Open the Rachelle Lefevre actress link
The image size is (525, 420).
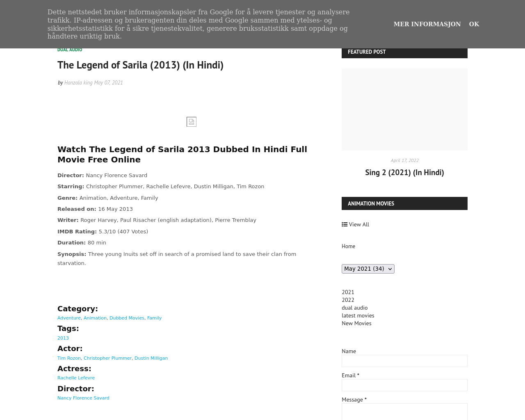(x=76, y=378)
